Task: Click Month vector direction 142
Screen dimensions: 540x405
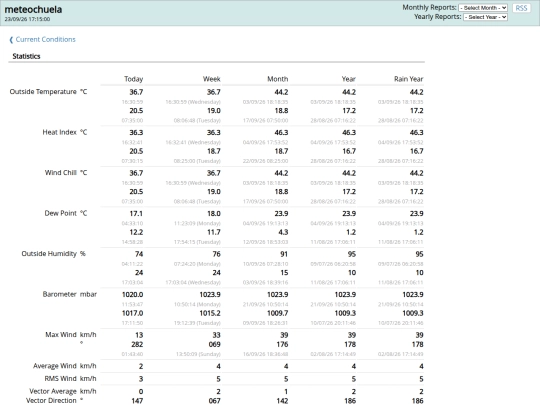Action: coord(282,401)
